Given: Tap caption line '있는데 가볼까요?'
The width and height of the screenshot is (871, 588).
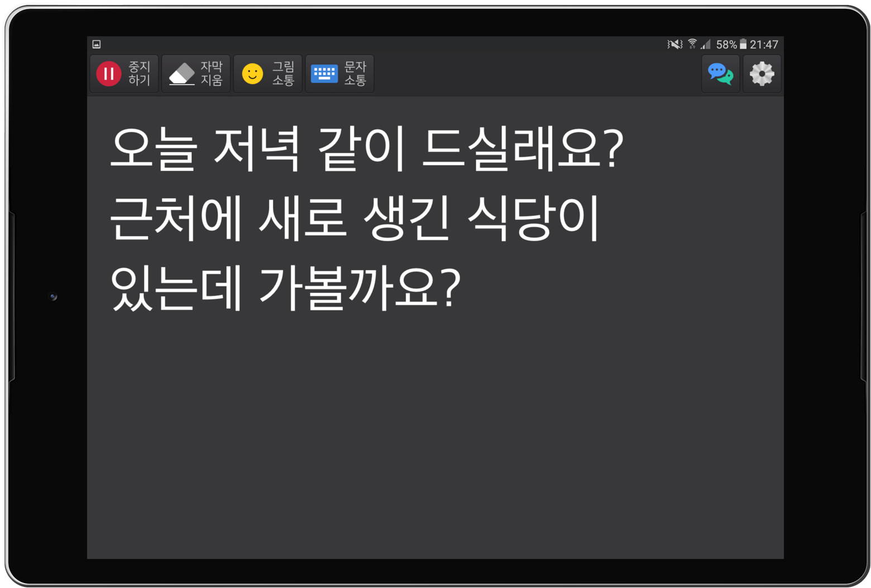Looking at the screenshot, I should point(285,287).
